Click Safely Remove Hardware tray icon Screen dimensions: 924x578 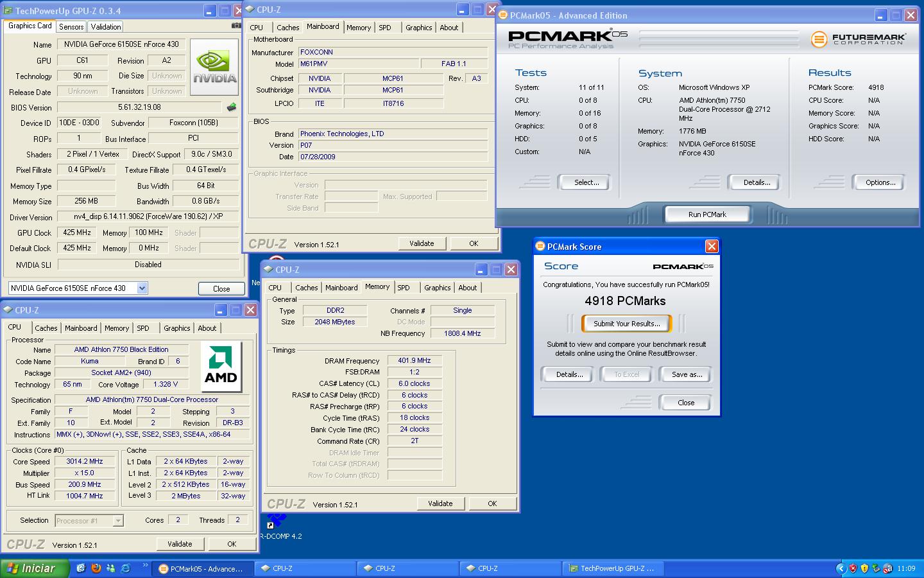coord(876,568)
